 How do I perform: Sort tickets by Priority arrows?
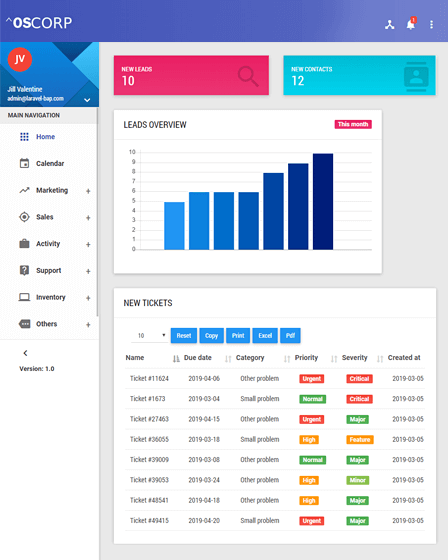[334, 359]
